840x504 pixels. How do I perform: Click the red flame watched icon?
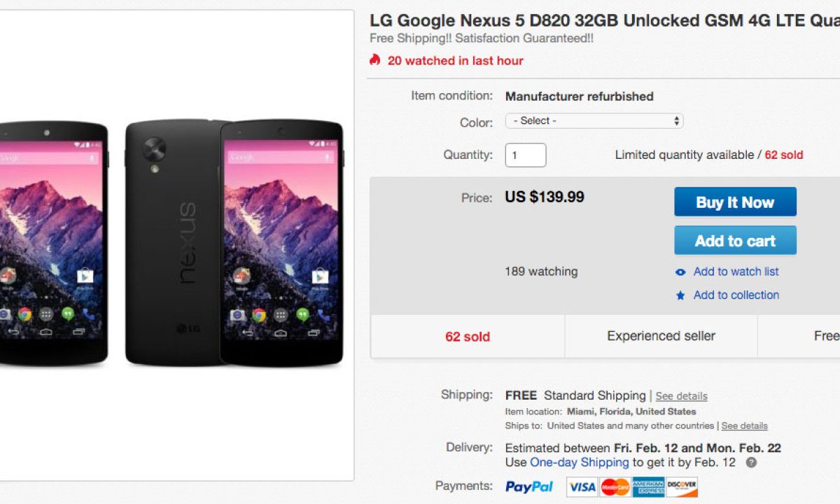(375, 60)
